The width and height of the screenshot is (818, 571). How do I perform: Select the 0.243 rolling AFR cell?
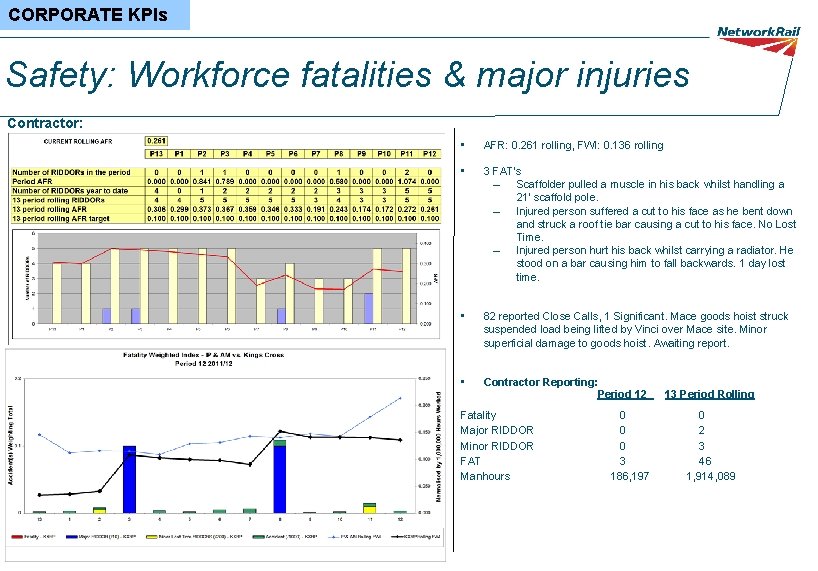click(x=339, y=209)
